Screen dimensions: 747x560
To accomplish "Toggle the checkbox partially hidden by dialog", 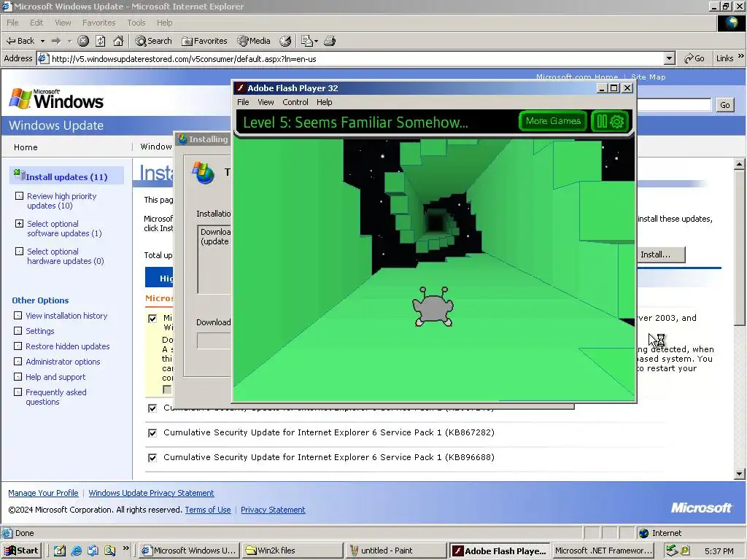I will [x=152, y=408].
